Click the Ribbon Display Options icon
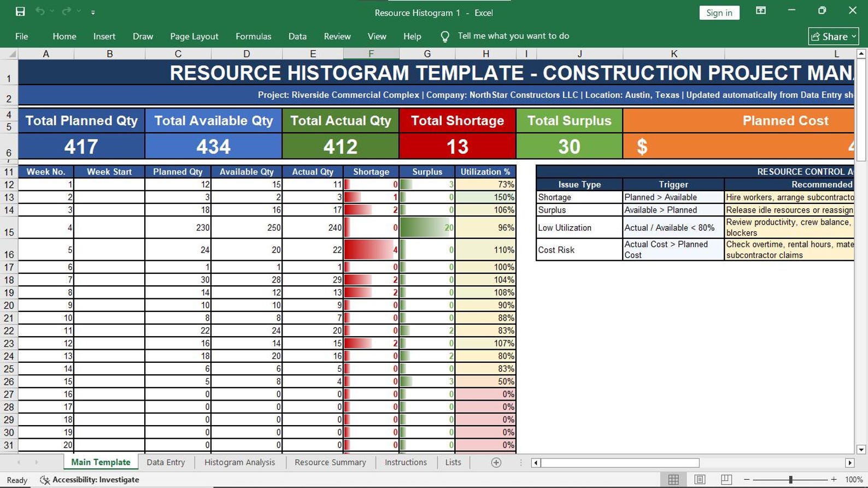868x488 pixels. pyautogui.click(x=761, y=11)
